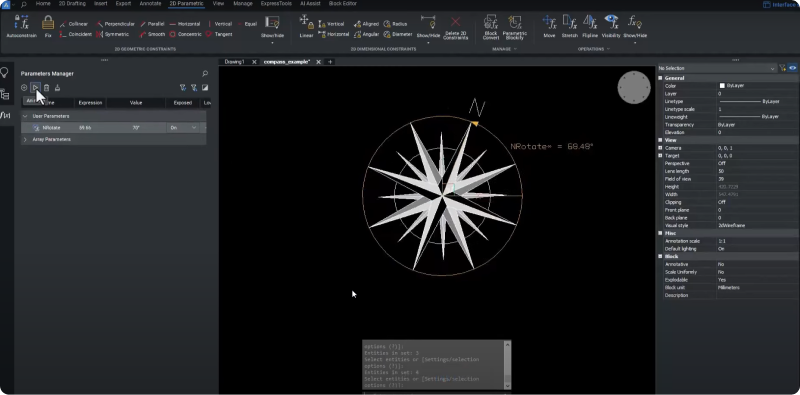Choose the Diameter dimensional constraint

click(x=397, y=34)
